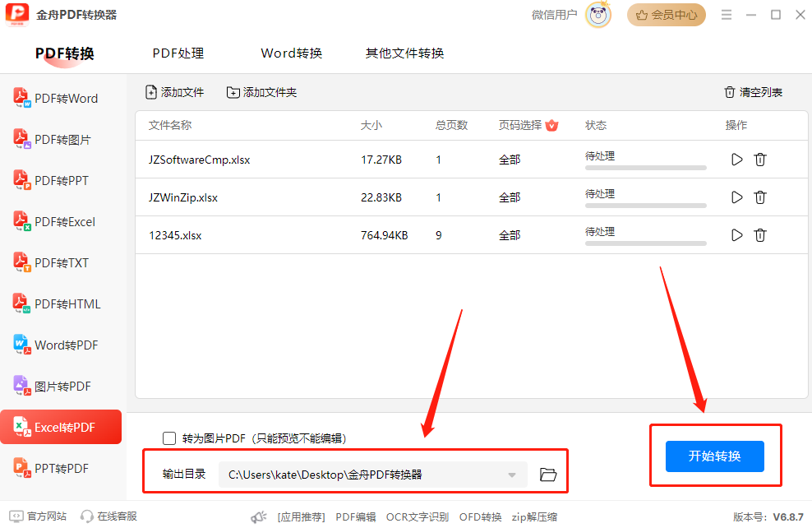The height and width of the screenshot is (528, 812).
Task: Open zip解压缩 recommended app
Action: tap(534, 516)
